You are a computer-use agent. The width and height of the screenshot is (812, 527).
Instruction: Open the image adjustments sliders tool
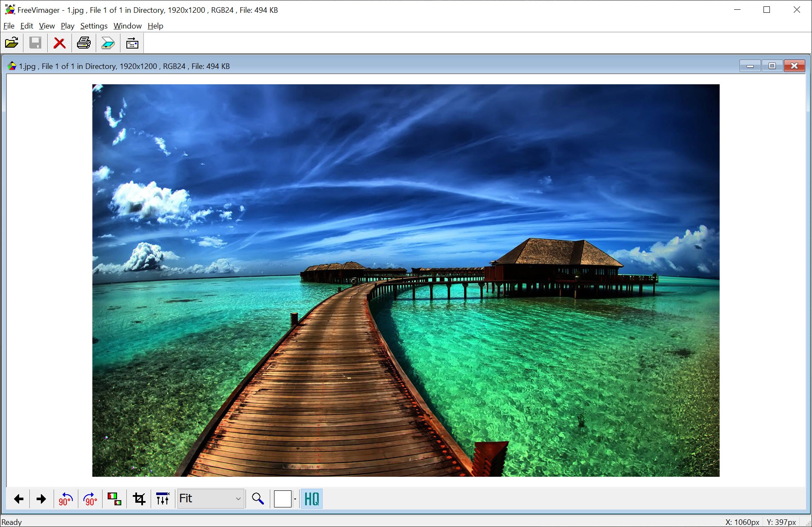(x=163, y=499)
